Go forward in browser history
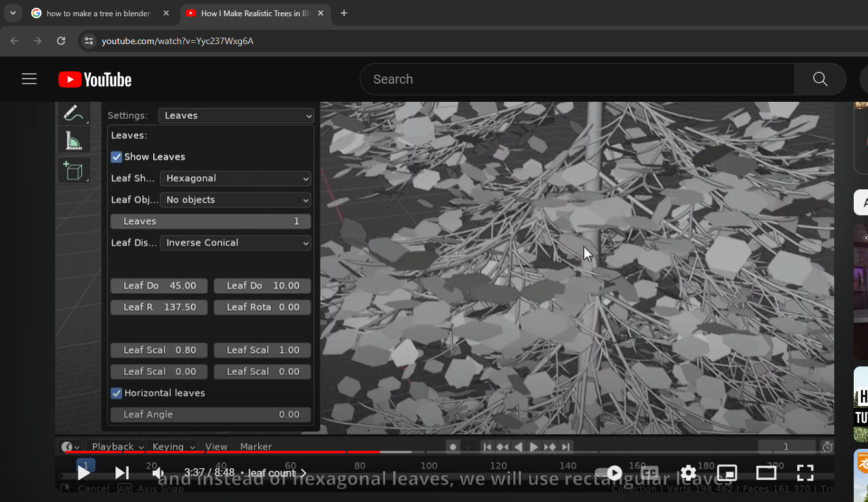The image size is (868, 502). click(38, 41)
